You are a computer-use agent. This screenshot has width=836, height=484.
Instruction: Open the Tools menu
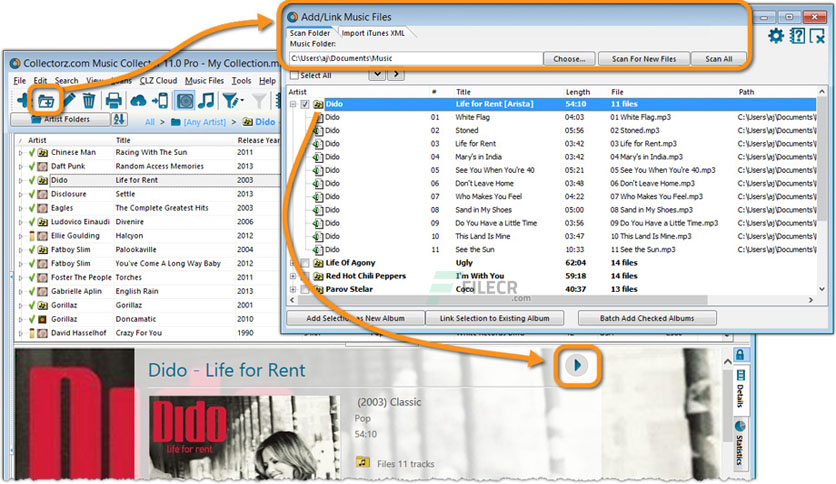(x=241, y=80)
